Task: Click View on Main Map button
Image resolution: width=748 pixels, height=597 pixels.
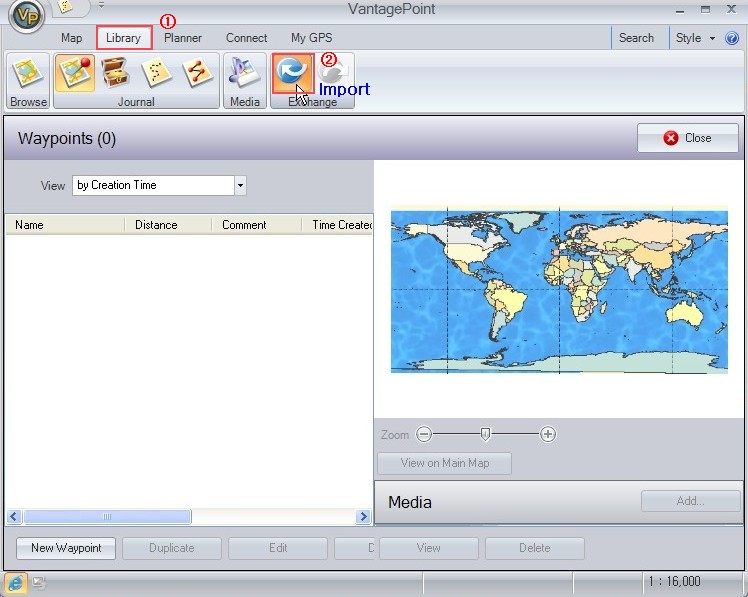Action: pos(445,463)
